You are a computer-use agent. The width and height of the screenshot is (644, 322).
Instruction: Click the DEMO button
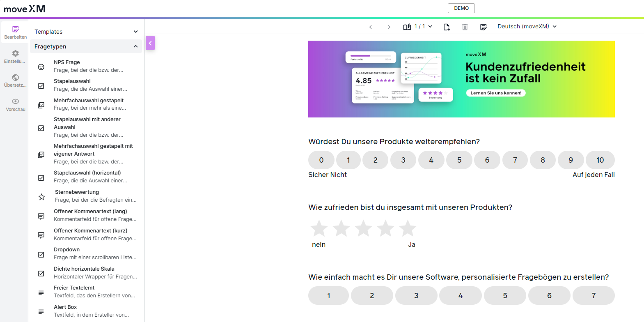(461, 8)
